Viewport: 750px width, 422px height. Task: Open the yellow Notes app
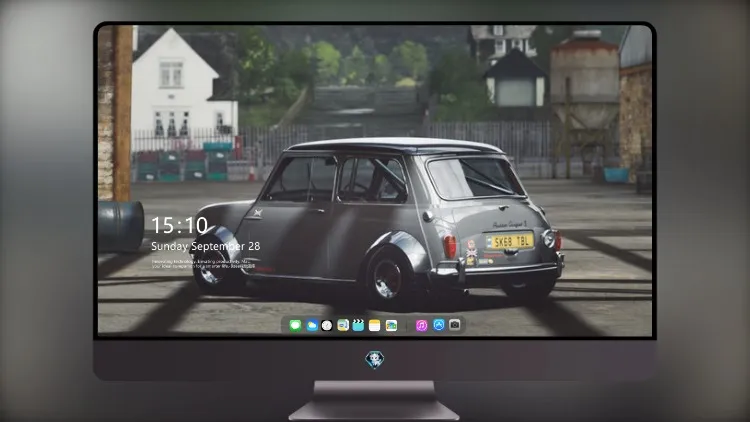tap(375, 325)
